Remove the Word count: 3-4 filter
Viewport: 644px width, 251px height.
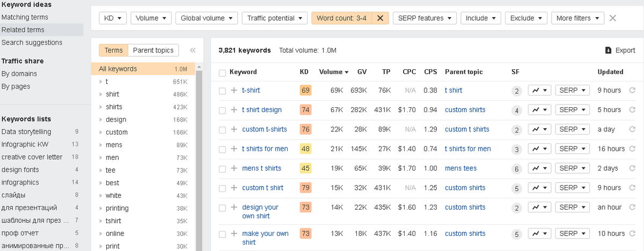(x=380, y=18)
